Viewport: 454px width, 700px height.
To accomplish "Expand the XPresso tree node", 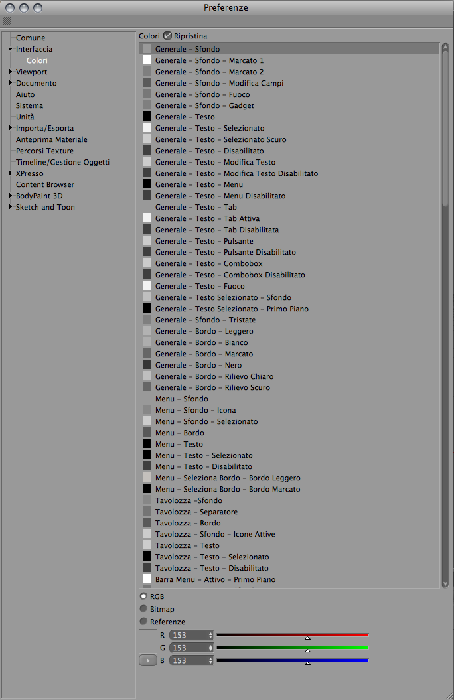I will pyautogui.click(x=10, y=173).
